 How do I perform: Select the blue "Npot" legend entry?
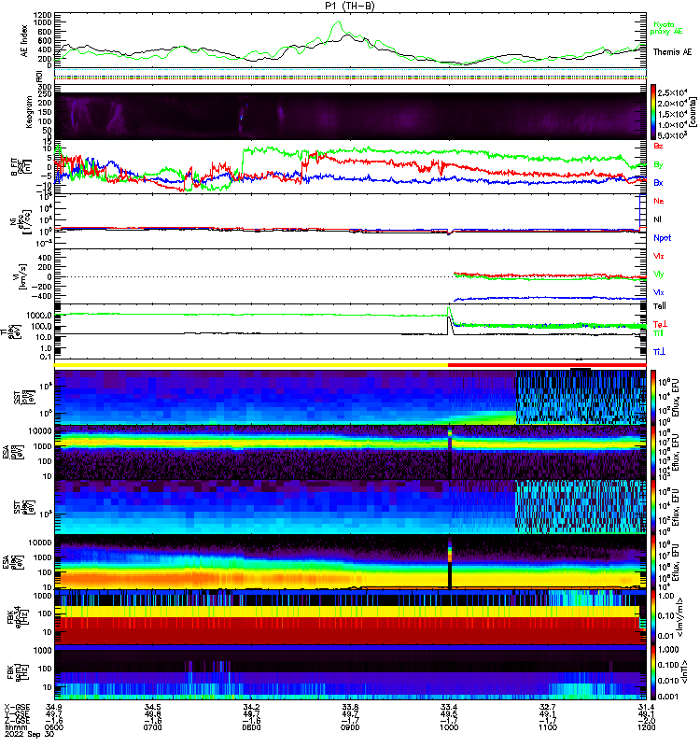click(663, 238)
